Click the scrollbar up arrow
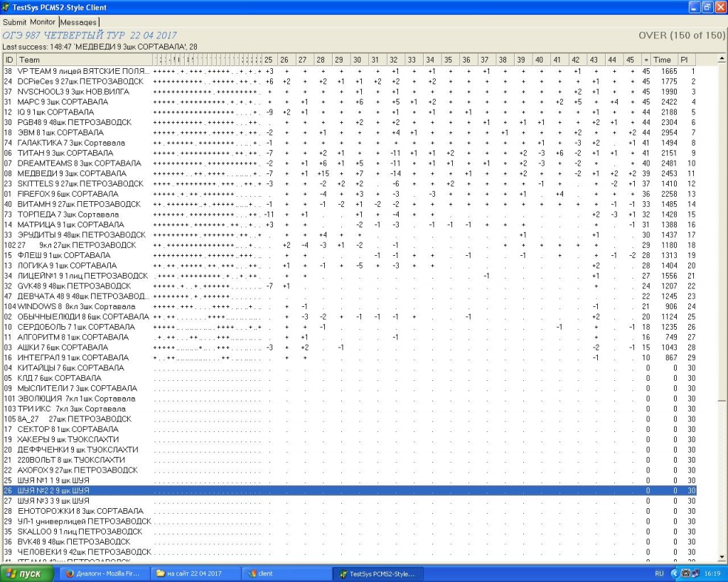 click(722, 59)
